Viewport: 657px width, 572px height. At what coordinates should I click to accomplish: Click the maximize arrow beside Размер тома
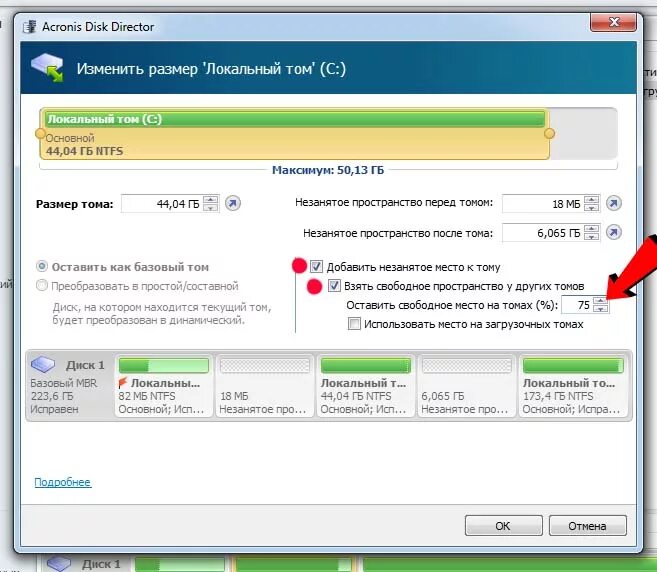[x=233, y=204]
